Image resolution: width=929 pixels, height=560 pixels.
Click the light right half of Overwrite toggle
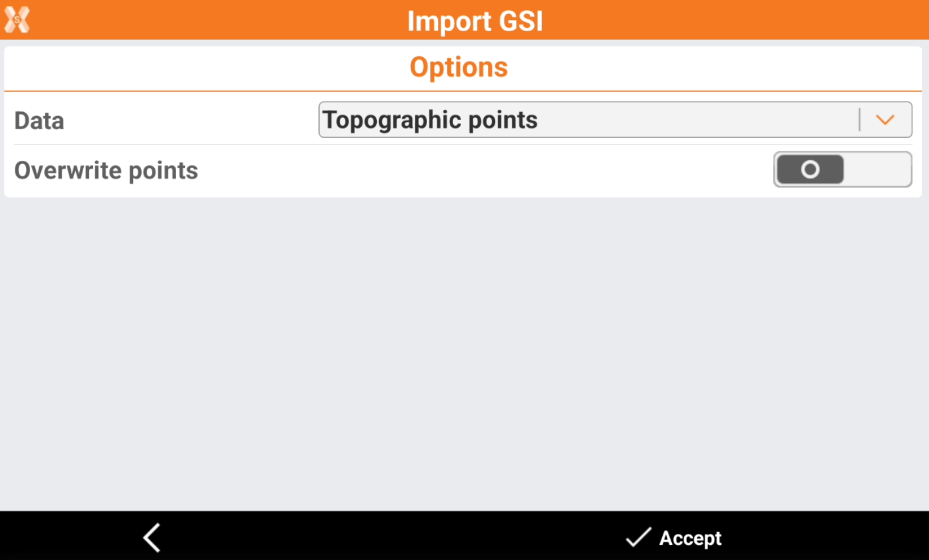pos(877,169)
